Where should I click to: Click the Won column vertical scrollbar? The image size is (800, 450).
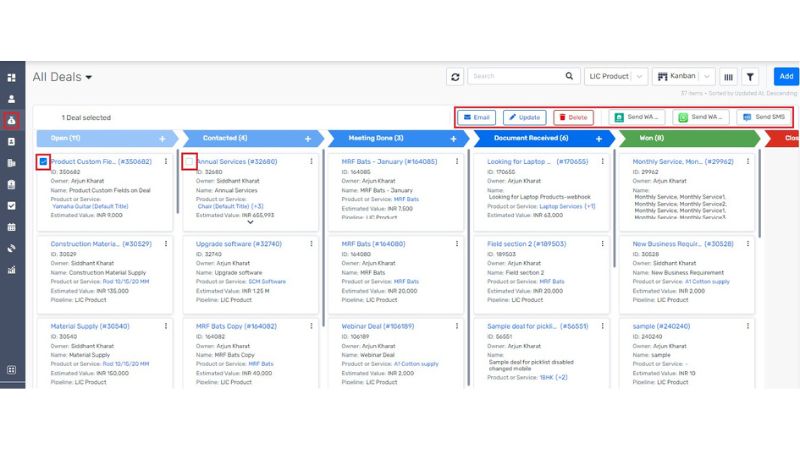coord(760,194)
